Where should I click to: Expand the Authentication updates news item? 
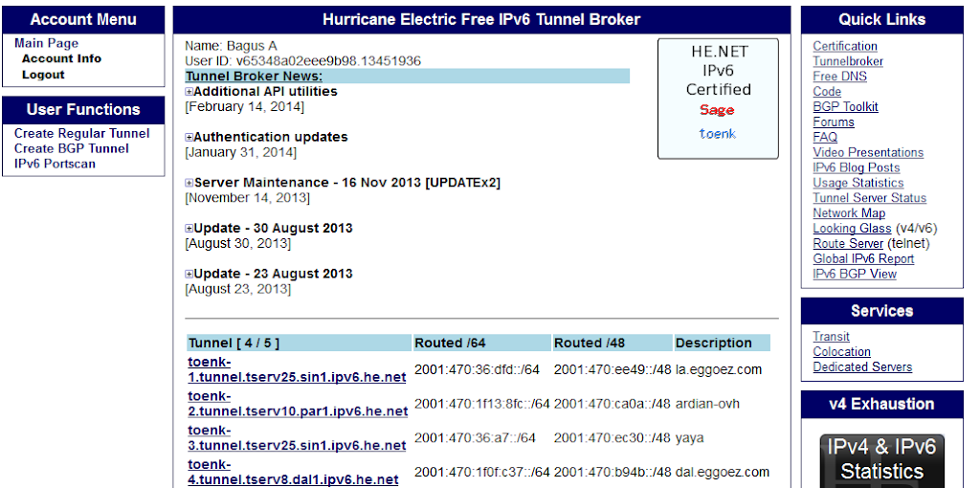click(x=189, y=138)
